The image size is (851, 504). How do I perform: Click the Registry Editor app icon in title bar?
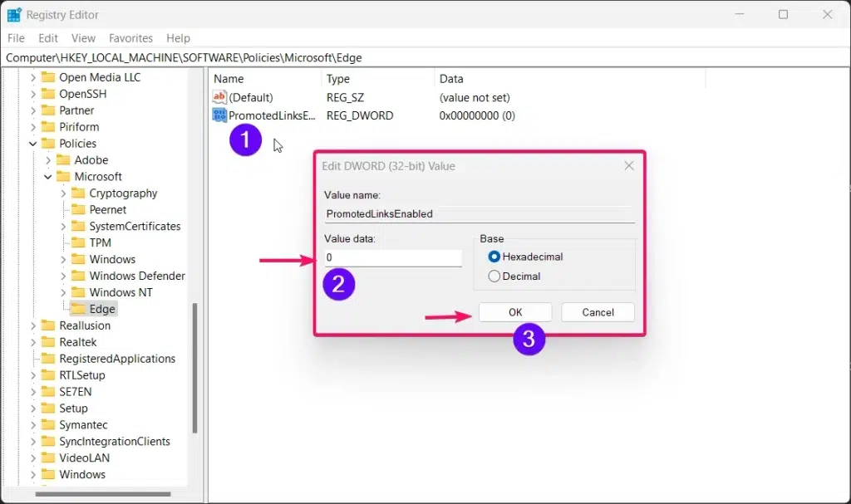tap(13, 15)
